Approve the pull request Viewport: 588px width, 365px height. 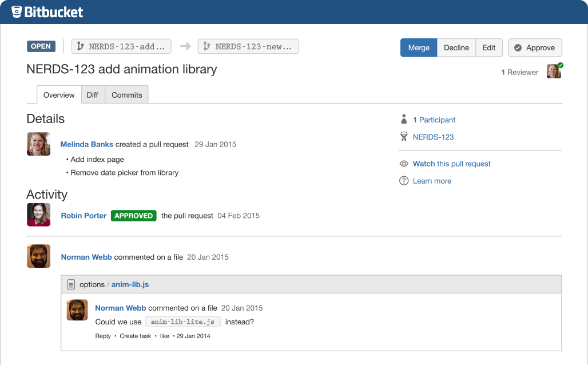click(x=535, y=48)
